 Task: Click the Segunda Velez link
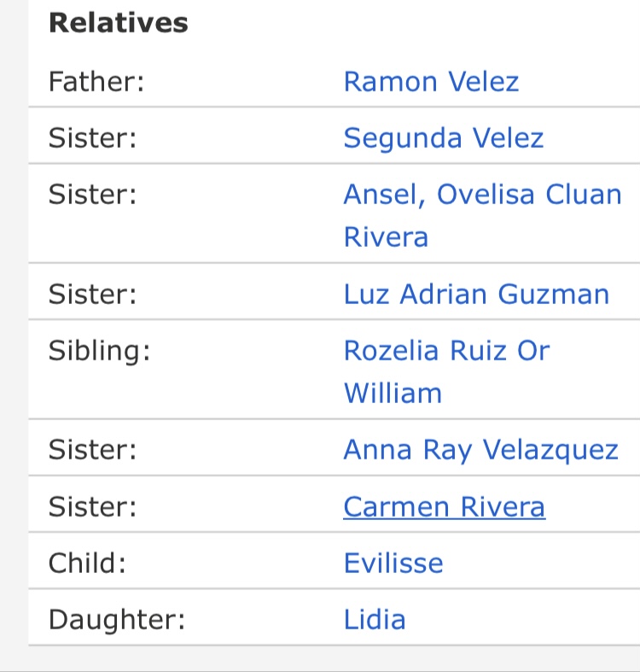pyautogui.click(x=443, y=138)
